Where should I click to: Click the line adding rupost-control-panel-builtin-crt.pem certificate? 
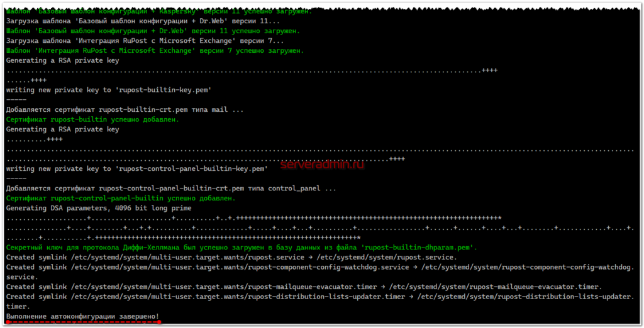171,188
